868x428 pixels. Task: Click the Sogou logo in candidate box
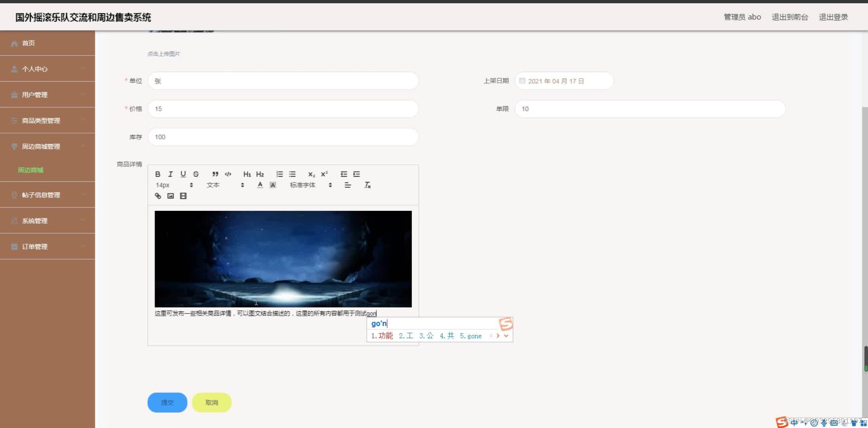(506, 324)
